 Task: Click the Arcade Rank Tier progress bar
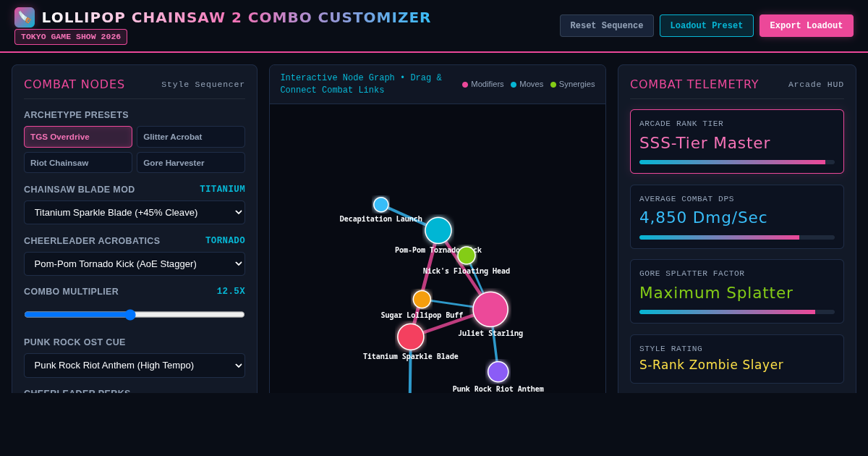[737, 162]
